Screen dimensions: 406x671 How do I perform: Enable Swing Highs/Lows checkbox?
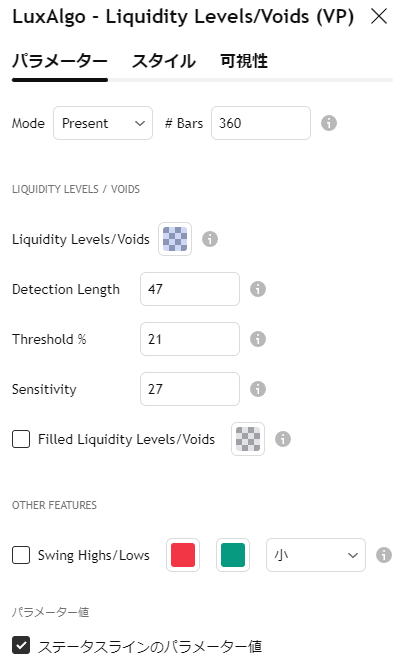[21, 555]
